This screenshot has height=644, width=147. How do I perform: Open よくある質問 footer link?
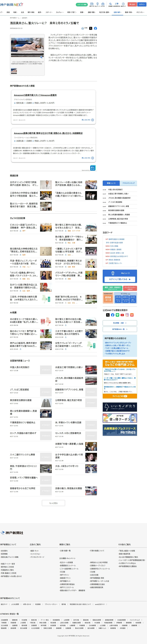click(x=15, y=604)
